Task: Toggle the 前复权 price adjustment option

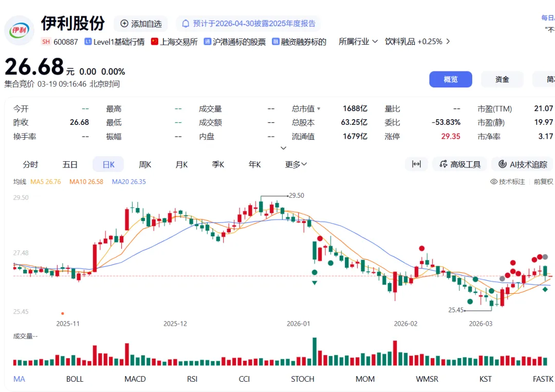Action: [x=543, y=181]
